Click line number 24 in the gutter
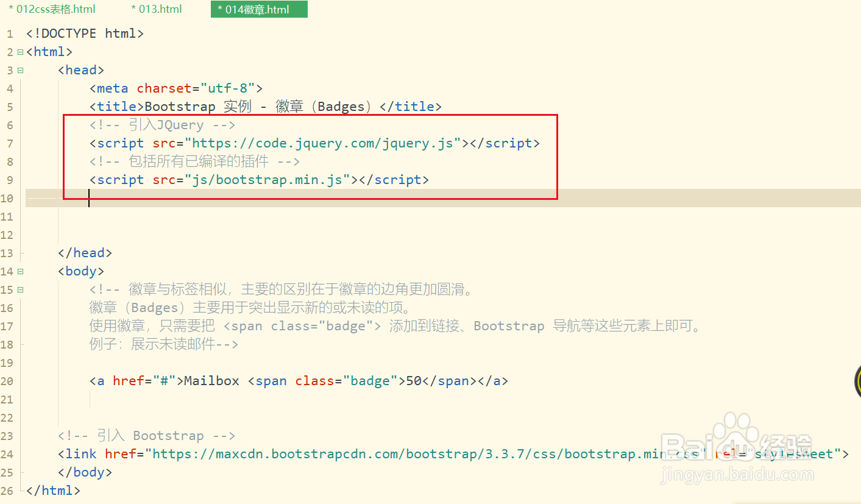The width and height of the screenshot is (861, 504). tap(7, 454)
